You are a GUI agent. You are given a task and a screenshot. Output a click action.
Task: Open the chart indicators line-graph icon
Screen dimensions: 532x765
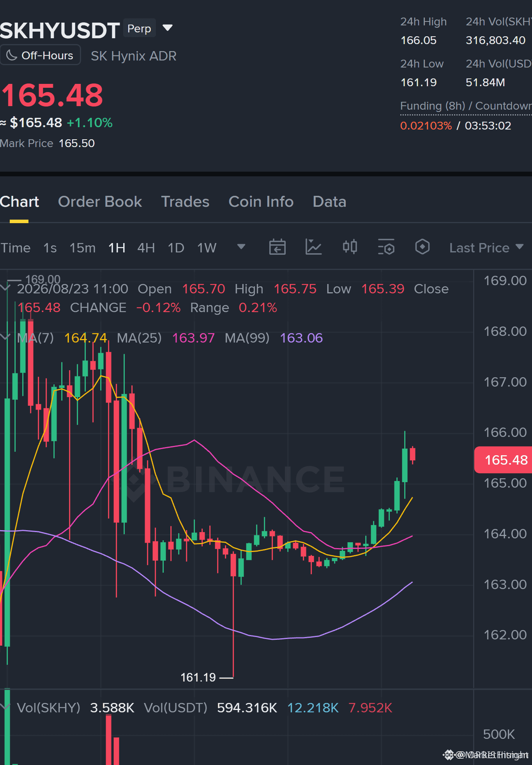[313, 247]
